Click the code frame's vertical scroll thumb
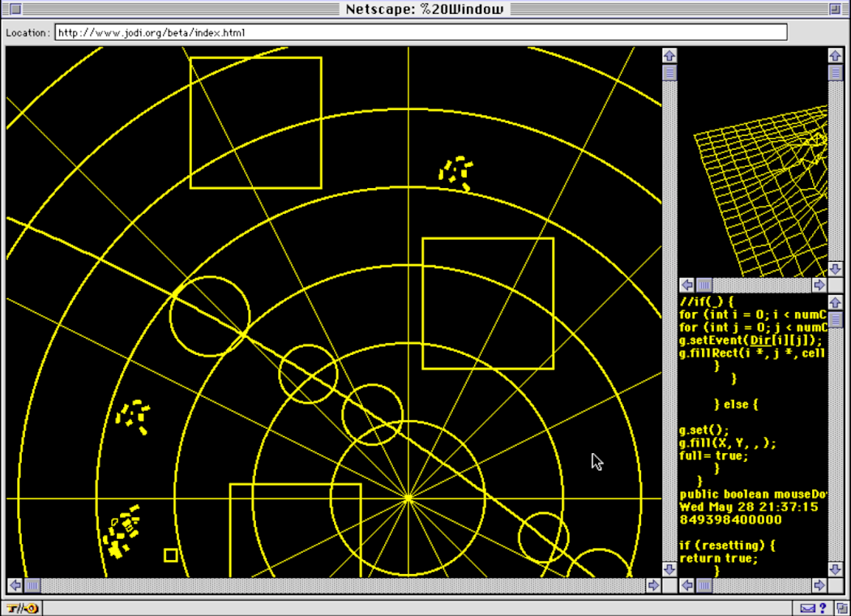Image resolution: width=851 pixels, height=616 pixels. [x=836, y=319]
